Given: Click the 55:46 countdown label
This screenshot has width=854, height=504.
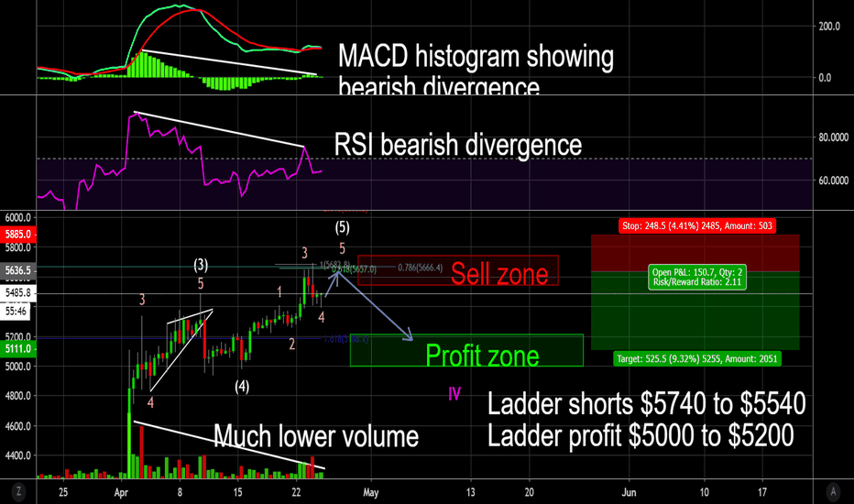Looking at the screenshot, I should coord(16,312).
